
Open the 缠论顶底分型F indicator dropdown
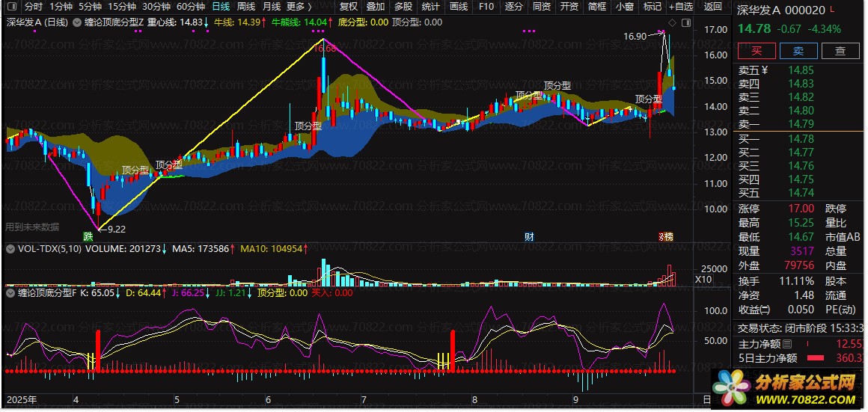click(x=10, y=293)
